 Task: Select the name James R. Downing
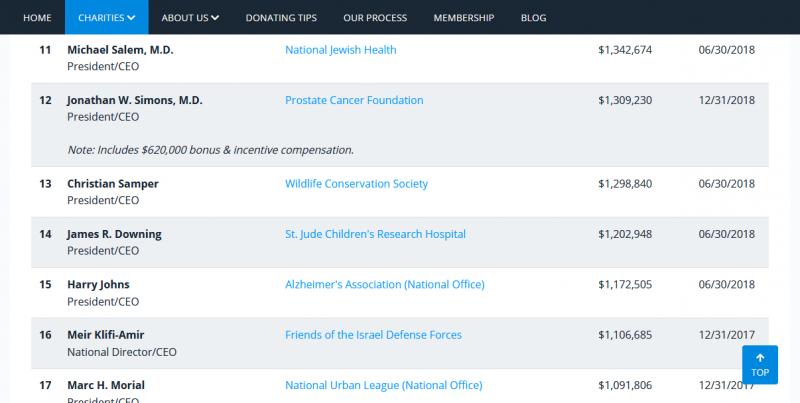(x=114, y=234)
